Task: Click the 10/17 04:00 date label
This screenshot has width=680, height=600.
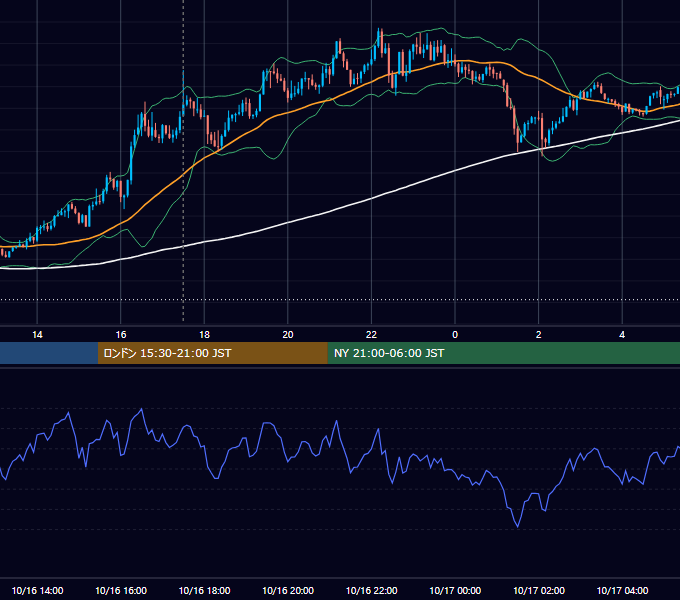Action: 622,590
